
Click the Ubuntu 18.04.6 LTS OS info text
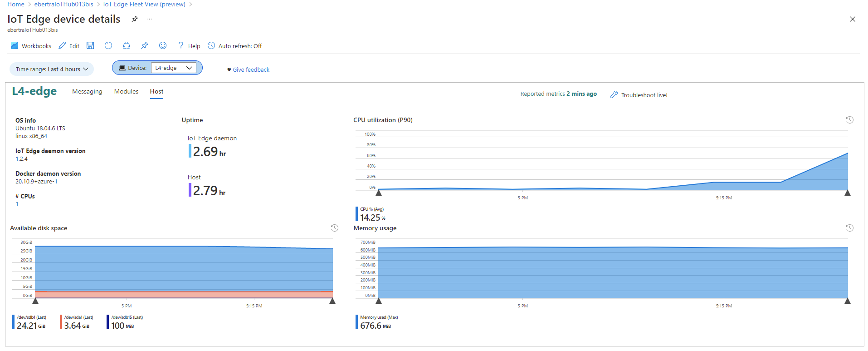pyautogui.click(x=40, y=129)
